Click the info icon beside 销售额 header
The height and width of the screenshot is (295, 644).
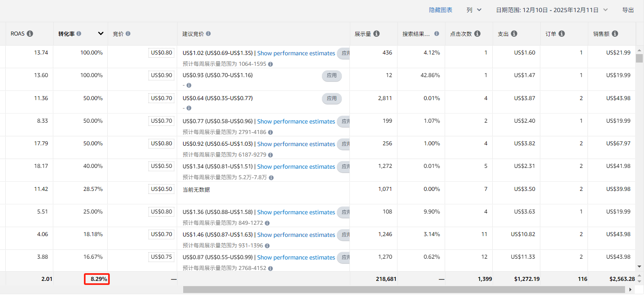click(x=615, y=34)
